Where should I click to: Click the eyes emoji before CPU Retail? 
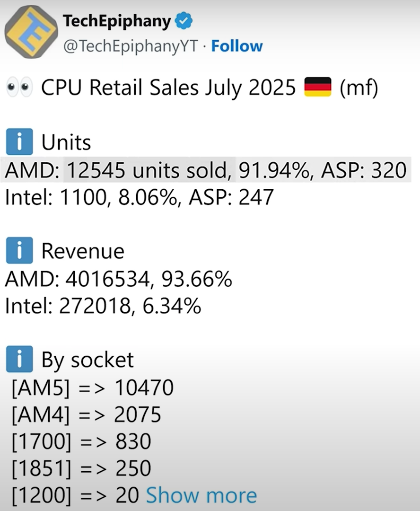coord(19,88)
